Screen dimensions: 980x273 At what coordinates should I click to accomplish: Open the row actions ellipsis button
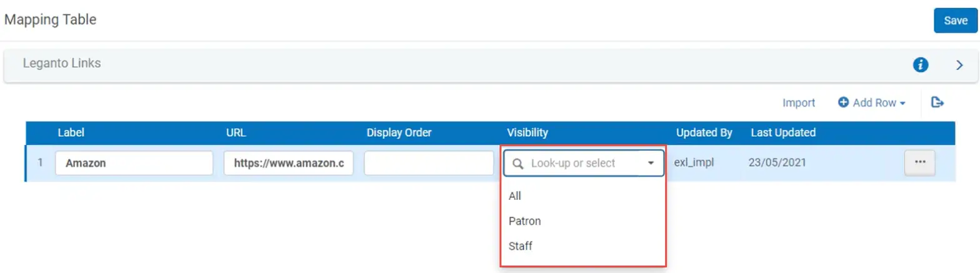coord(919,162)
